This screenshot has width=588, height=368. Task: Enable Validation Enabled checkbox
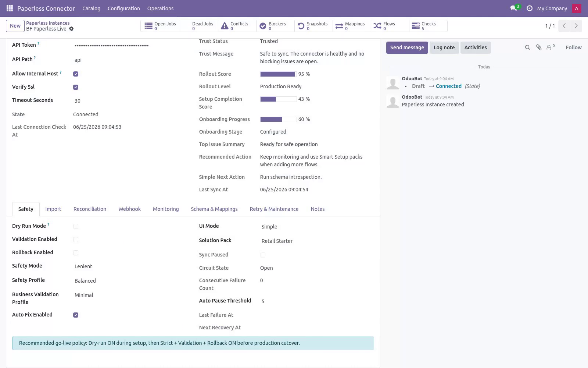pyautogui.click(x=76, y=240)
